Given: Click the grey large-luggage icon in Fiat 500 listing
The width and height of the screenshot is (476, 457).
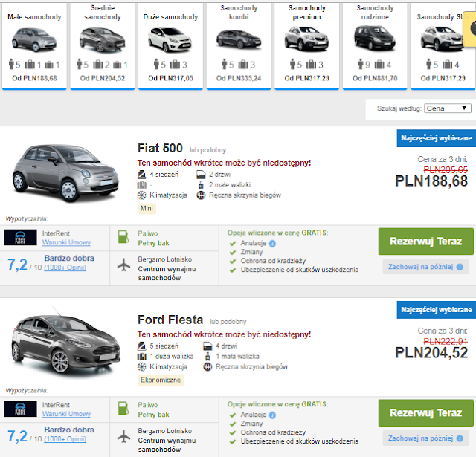Looking at the screenshot, I should (142, 185).
